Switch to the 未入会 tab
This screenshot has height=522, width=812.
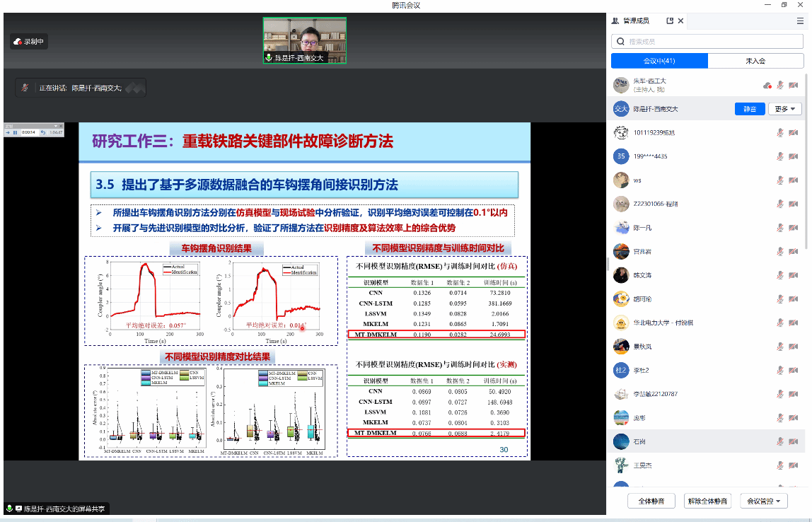click(x=755, y=61)
